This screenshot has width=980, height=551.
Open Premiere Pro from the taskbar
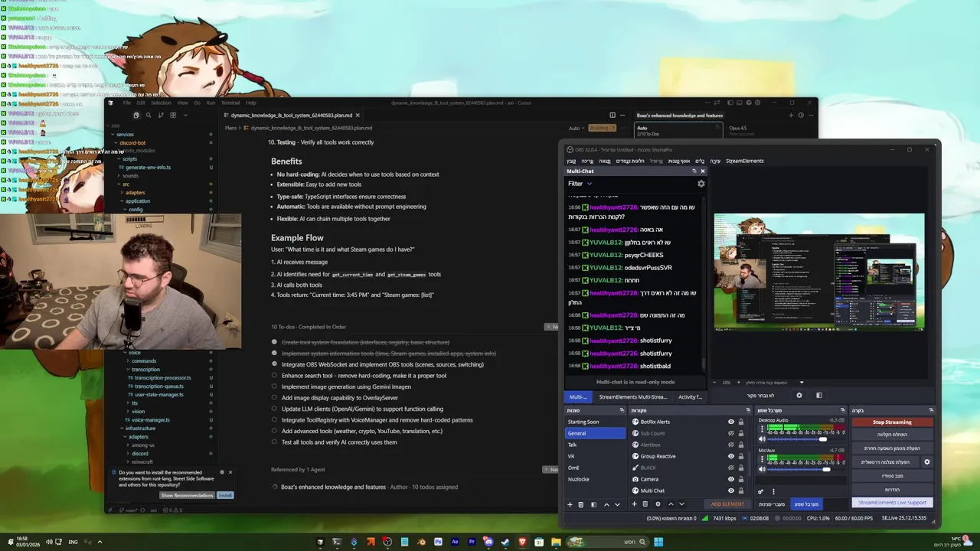pyautogui.click(x=472, y=543)
